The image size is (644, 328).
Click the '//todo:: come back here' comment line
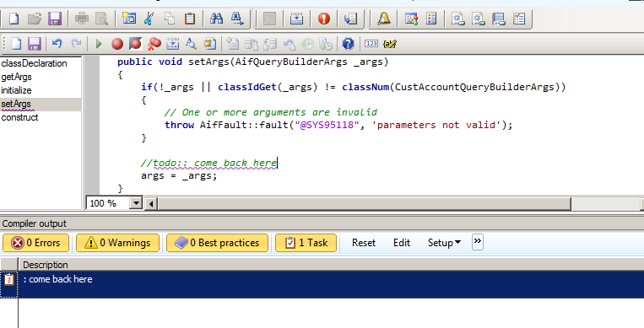tap(209, 163)
